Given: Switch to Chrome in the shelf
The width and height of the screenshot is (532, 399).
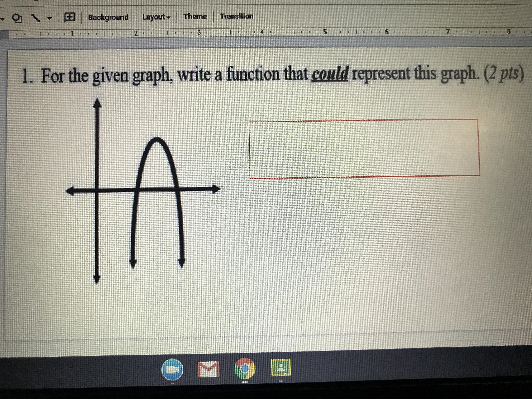Looking at the screenshot, I should (x=245, y=369).
